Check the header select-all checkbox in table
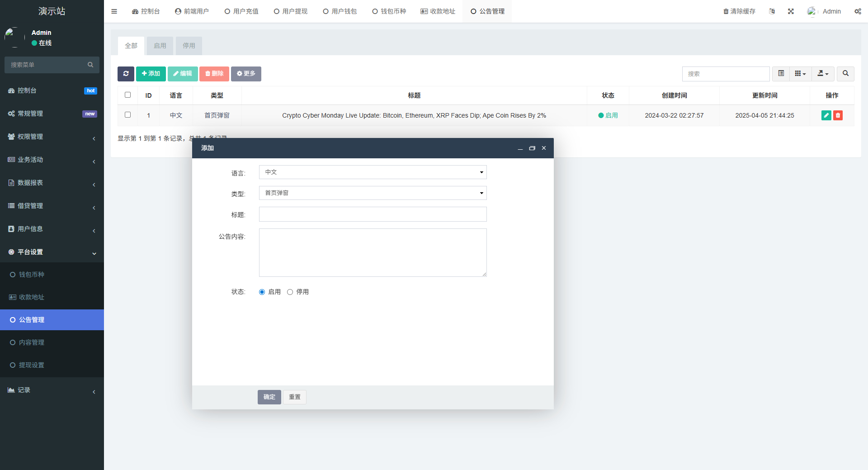This screenshot has width=868, height=470. [127, 95]
